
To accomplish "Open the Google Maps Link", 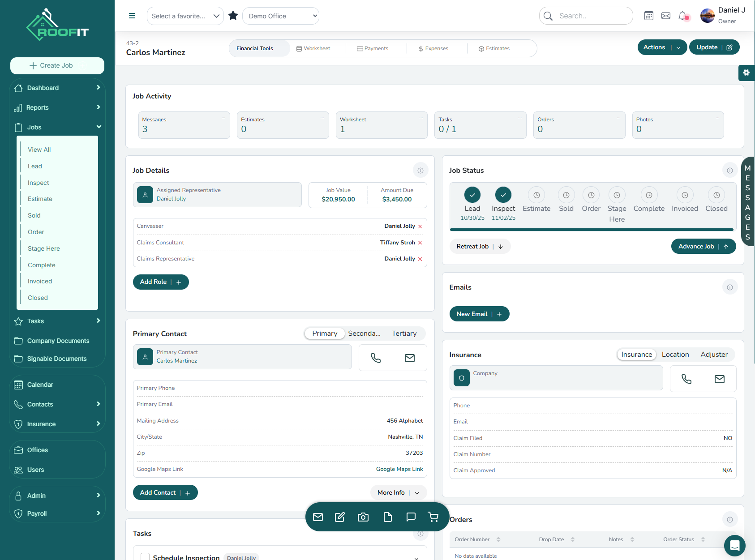I will tap(399, 469).
